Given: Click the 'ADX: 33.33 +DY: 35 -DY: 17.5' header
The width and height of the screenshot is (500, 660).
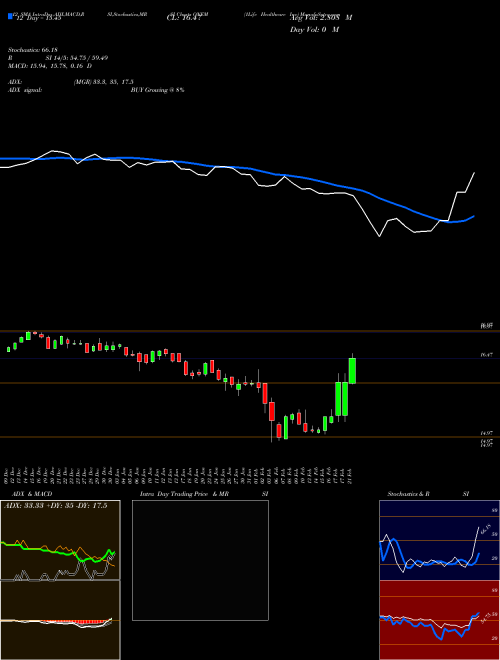Looking at the screenshot, I should pos(56,506).
